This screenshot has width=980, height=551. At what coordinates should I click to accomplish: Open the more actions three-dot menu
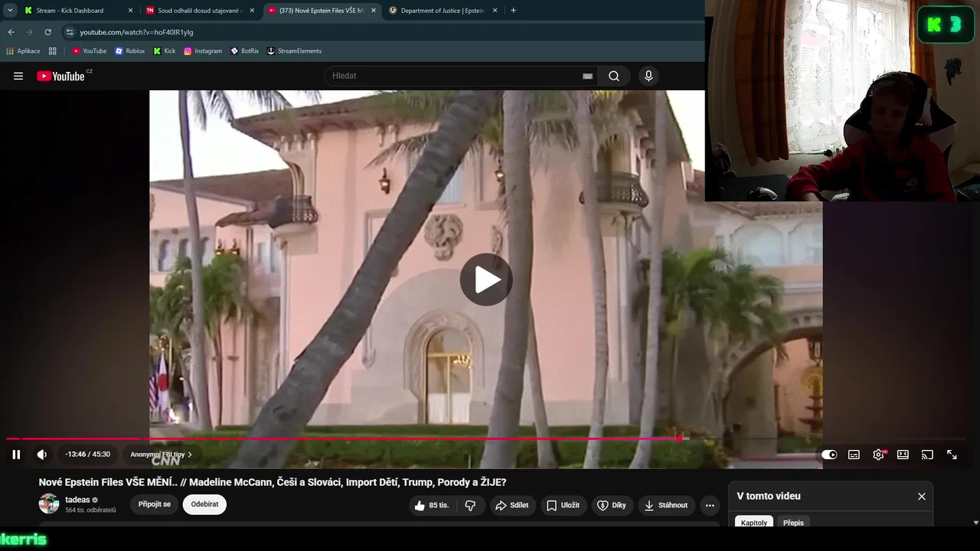(710, 505)
